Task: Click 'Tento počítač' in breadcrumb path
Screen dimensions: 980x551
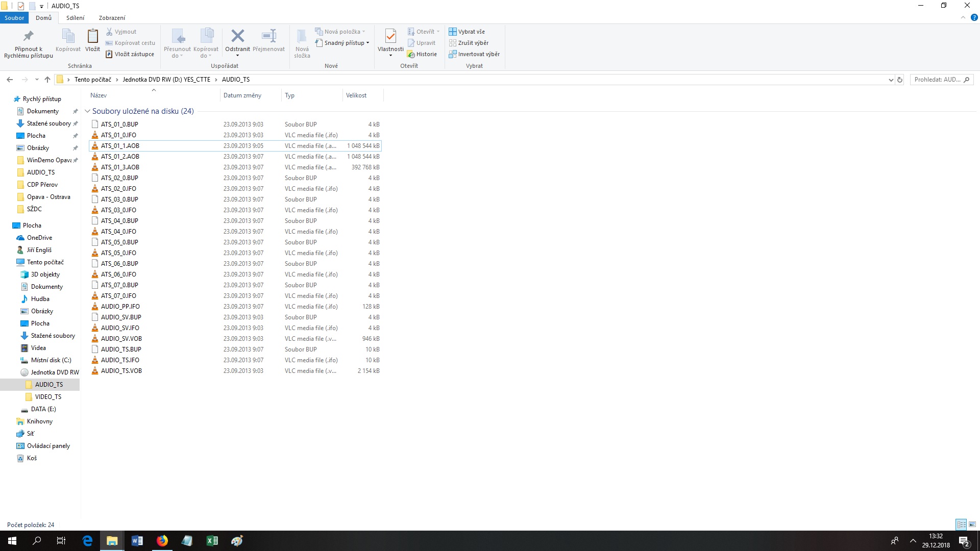Action: click(92, 80)
